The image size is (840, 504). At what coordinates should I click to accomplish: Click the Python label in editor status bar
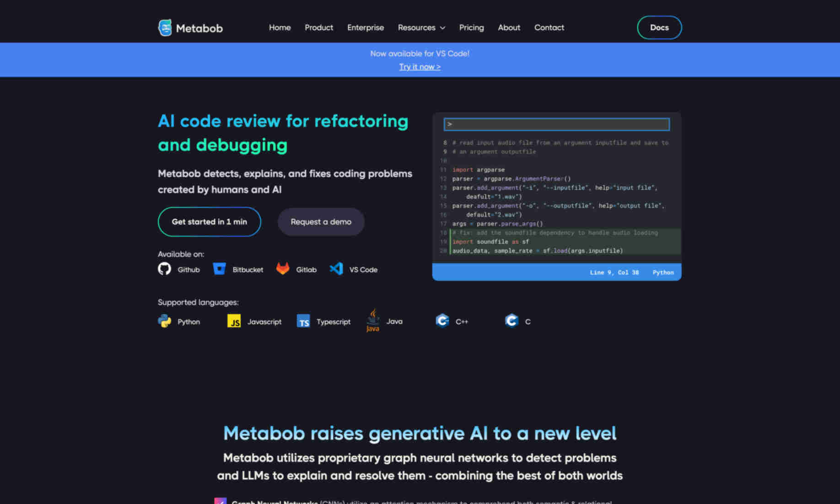click(663, 272)
